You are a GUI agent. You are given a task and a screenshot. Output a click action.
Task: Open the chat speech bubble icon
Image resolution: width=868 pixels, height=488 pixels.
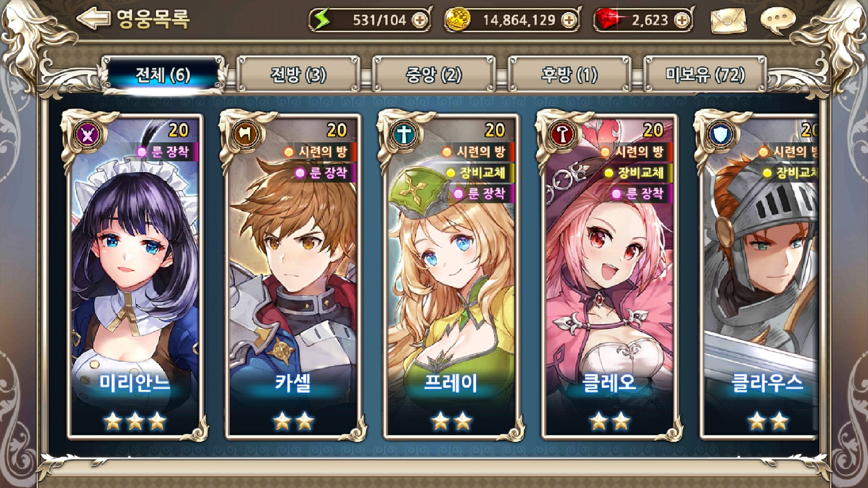pyautogui.click(x=778, y=21)
